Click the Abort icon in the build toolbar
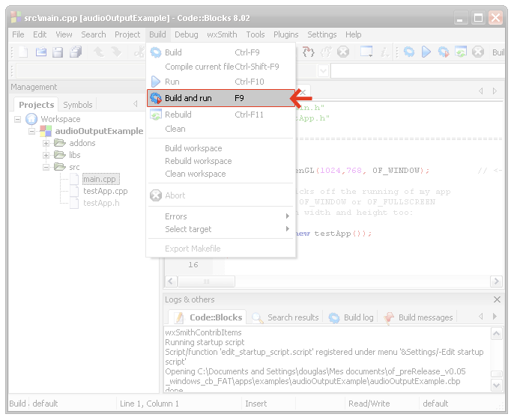The width and height of the screenshot is (514, 420). 478,52
